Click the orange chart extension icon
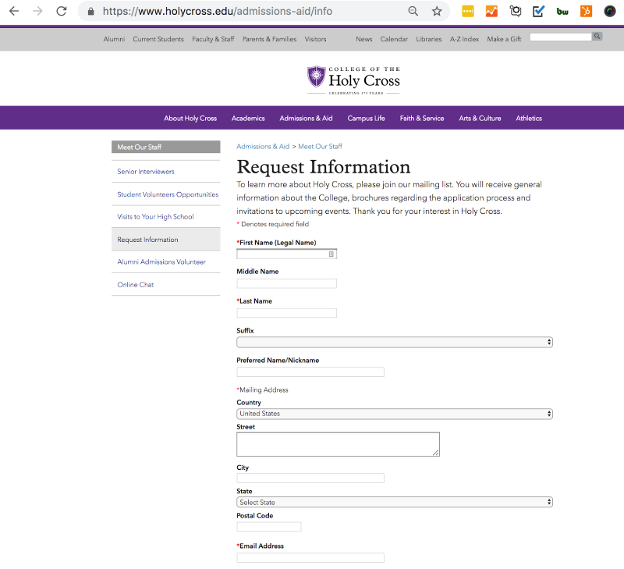 pyautogui.click(x=491, y=11)
